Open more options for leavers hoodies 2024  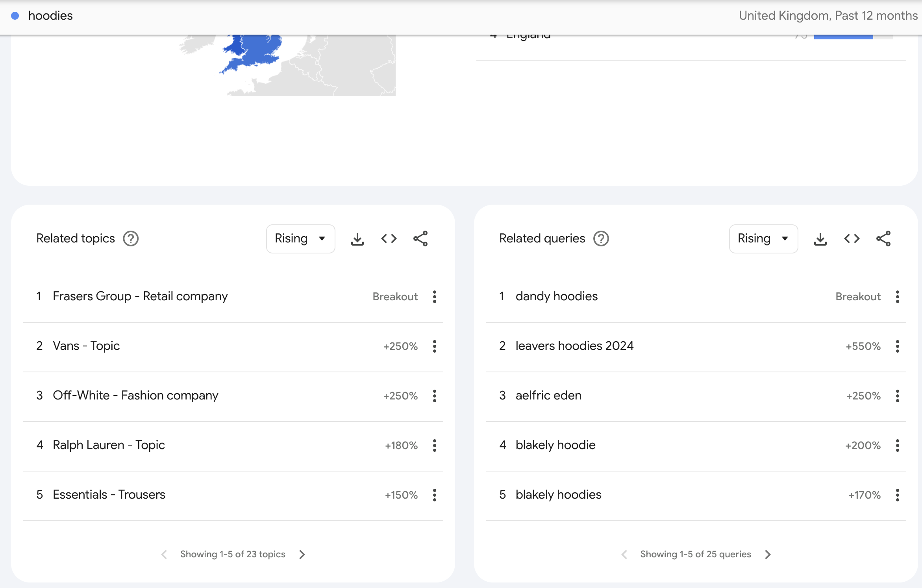(898, 346)
